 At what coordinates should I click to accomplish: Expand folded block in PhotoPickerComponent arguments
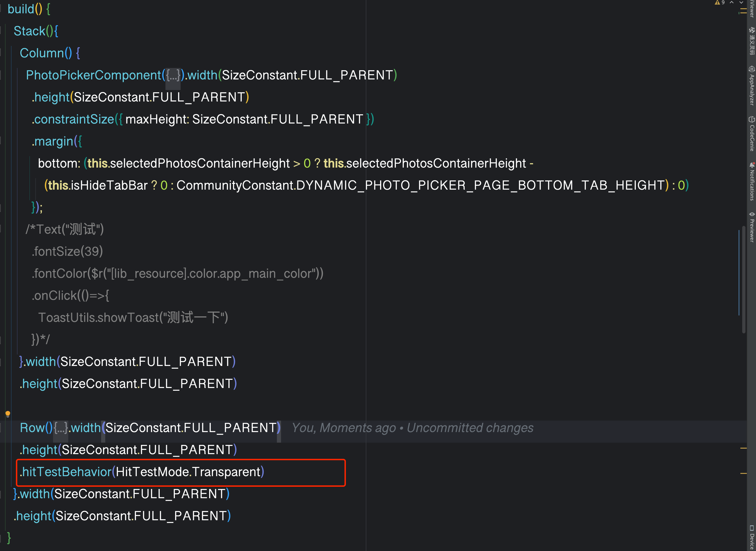[x=173, y=75]
